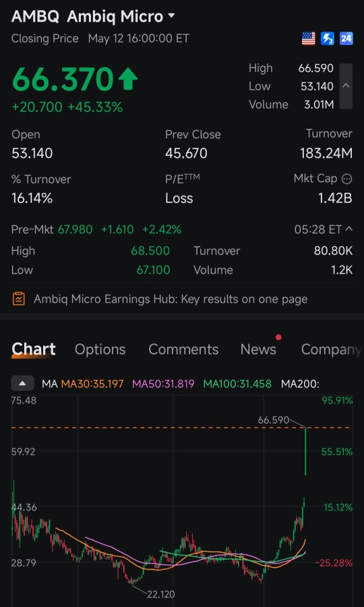The width and height of the screenshot is (364, 607).
Task: Tap the green price up-arrow icon
Action: pos(127,80)
